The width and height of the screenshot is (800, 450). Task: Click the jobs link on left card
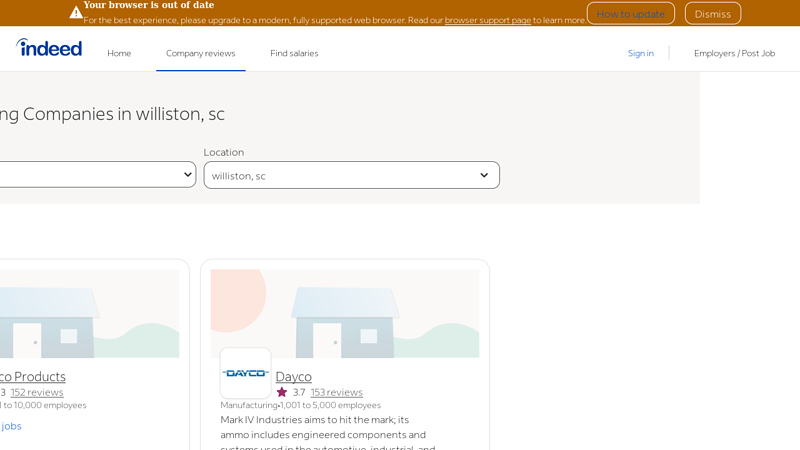tap(11, 426)
